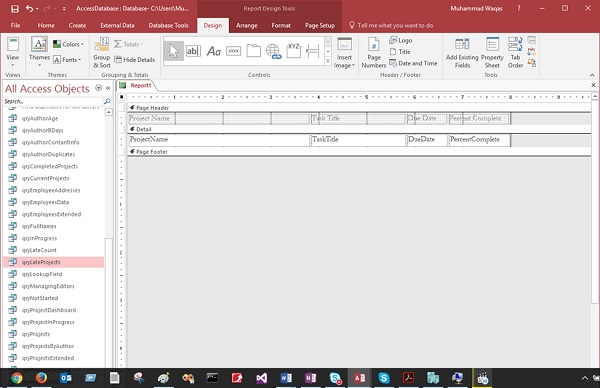Switch to the Arrange tab

pos(246,25)
